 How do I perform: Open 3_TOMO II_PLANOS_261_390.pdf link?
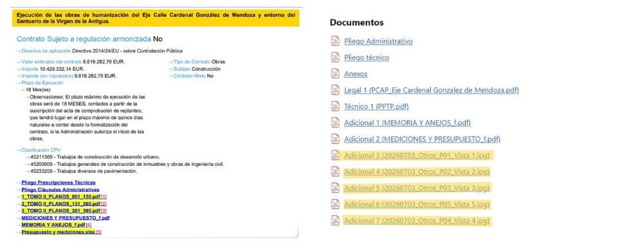61,211
